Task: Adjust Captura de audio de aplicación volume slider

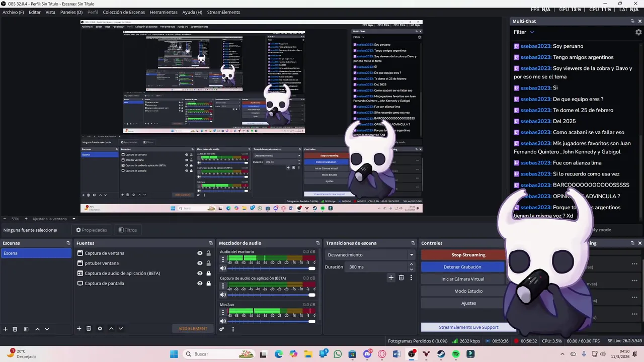Action: [x=272, y=295]
